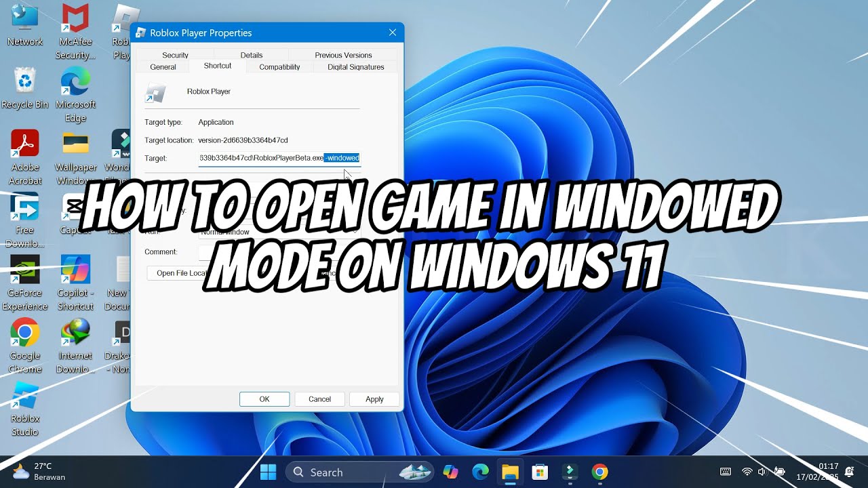Click the volume speaker tray icon
The image size is (868, 488).
[762, 472]
